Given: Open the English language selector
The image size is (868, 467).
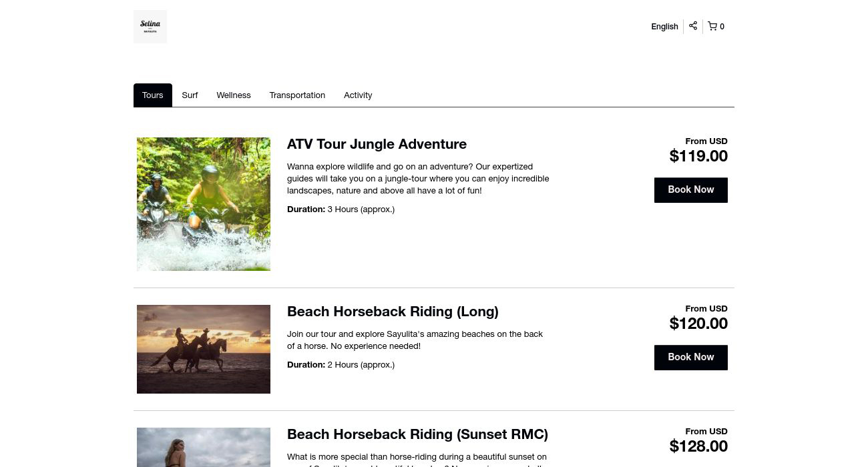Looking at the screenshot, I should coord(664,27).
